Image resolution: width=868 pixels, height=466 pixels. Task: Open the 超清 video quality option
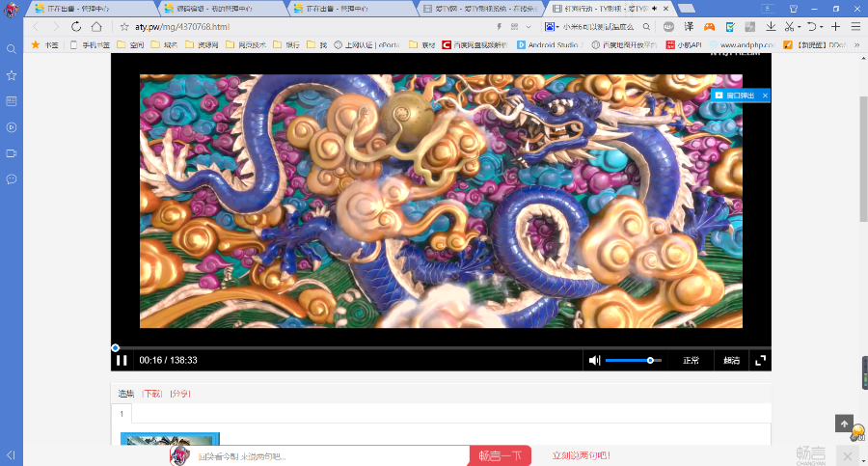tap(731, 360)
